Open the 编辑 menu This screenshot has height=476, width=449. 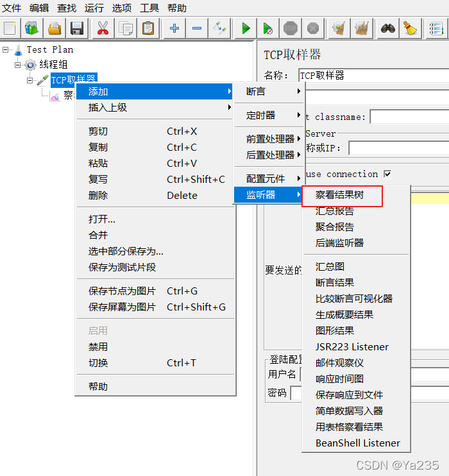coord(39,8)
